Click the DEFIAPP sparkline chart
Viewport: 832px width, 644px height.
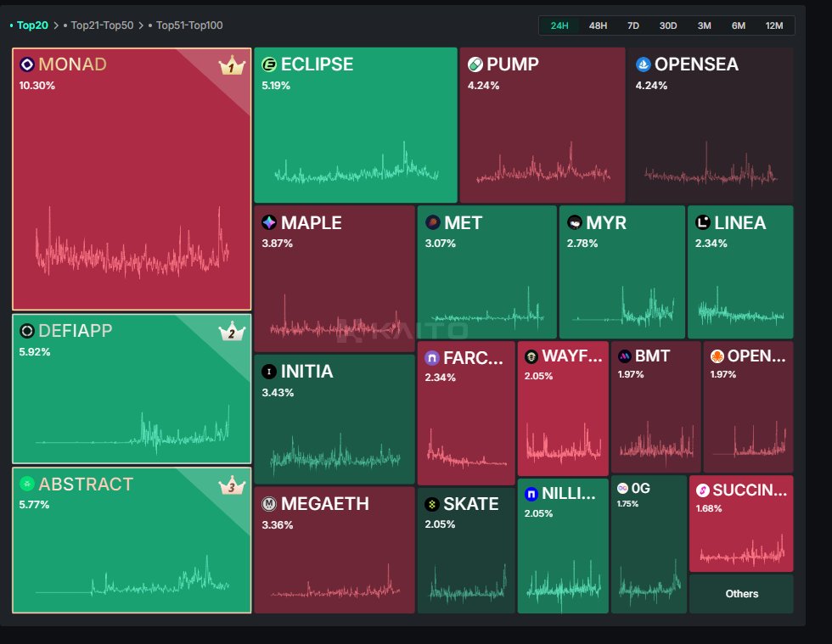(132, 429)
